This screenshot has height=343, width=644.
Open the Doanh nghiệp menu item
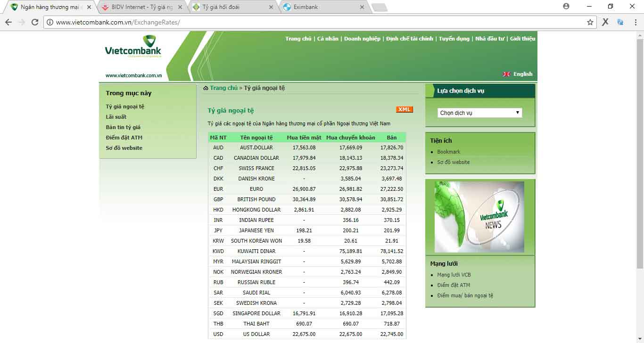362,39
